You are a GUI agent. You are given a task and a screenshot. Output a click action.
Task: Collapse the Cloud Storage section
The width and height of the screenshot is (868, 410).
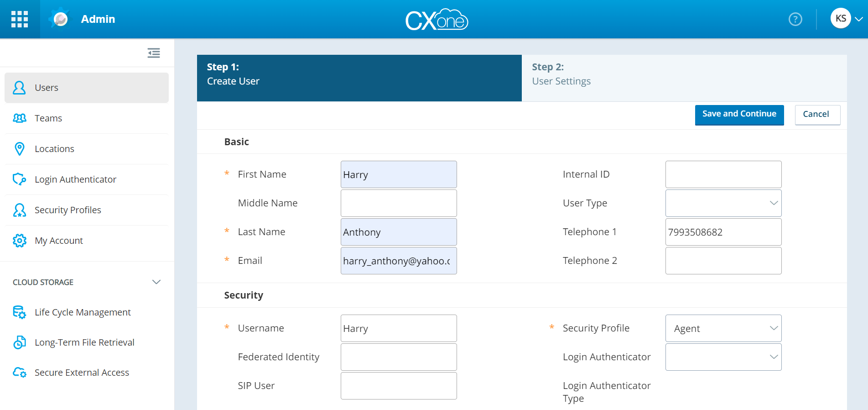point(156,282)
